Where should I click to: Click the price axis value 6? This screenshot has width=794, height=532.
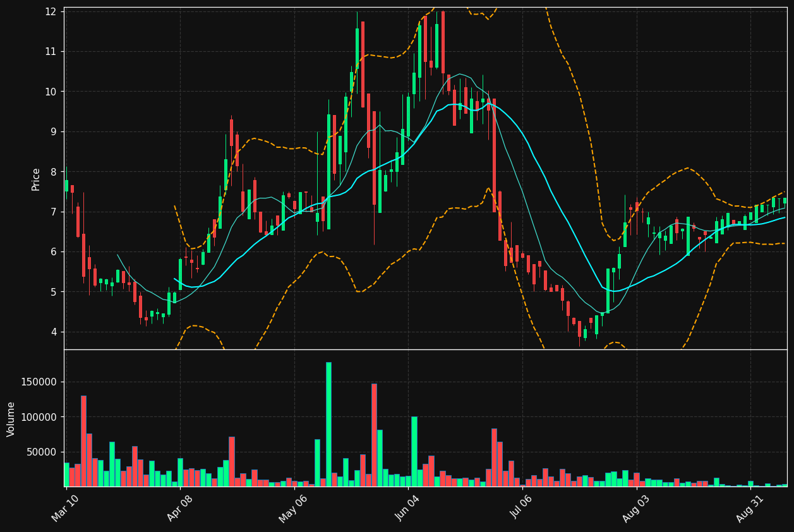click(x=54, y=251)
